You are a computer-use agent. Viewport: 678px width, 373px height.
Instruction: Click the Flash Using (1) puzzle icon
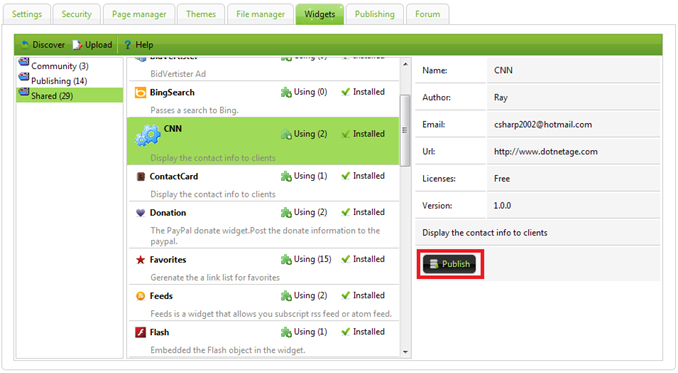click(x=286, y=332)
